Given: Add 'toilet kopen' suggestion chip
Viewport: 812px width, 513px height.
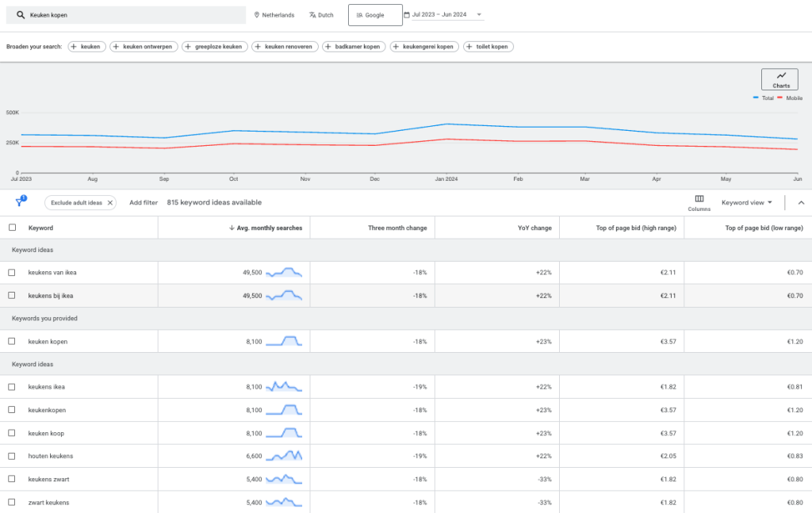Looking at the screenshot, I should [x=488, y=47].
